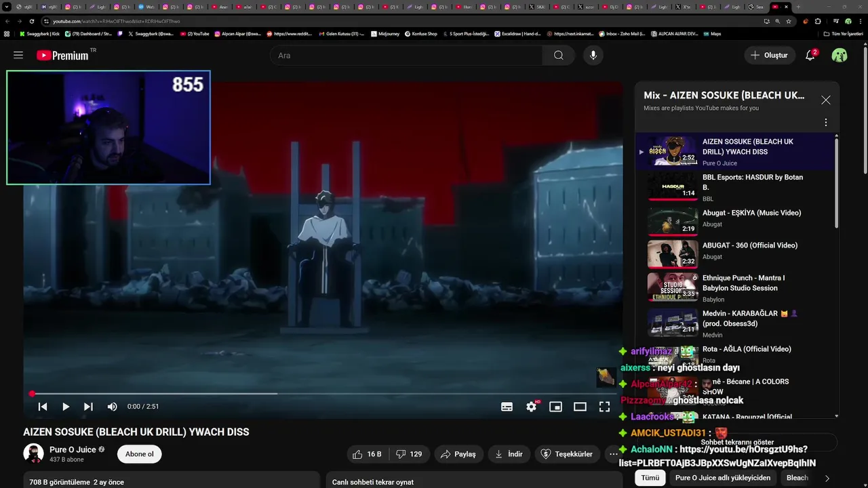Open apps grid in bookmarks bar
Image resolution: width=868 pixels, height=488 pixels.
point(7,34)
